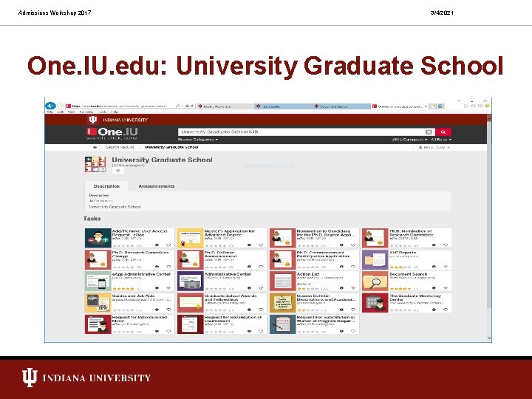Open Graduate School Awards and Fellowships title
Viewport: 532px width, 399px height.
point(231,298)
